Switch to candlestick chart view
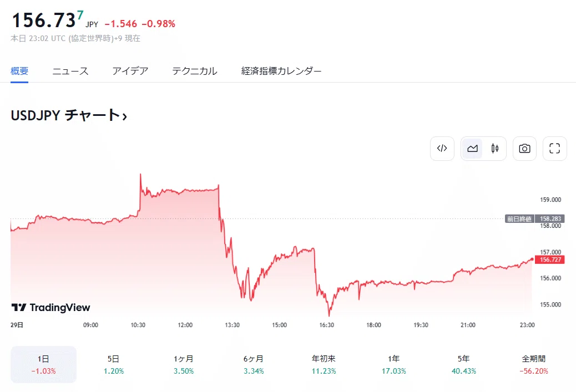 pyautogui.click(x=495, y=148)
